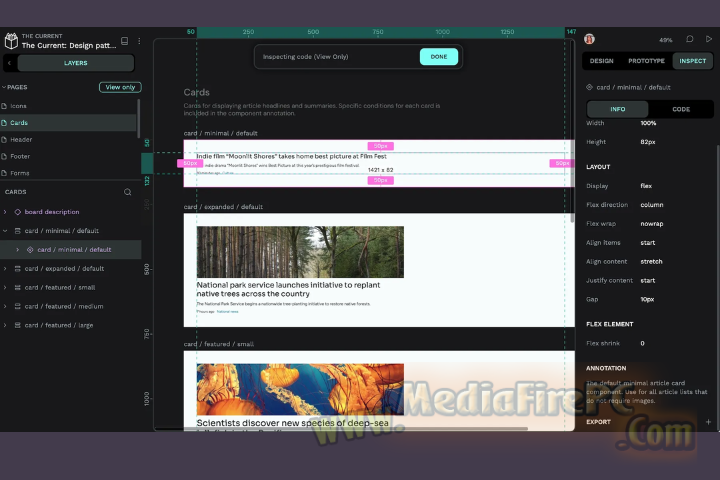Click the Penpot logo icon
This screenshot has width=720, height=480.
tap(11, 41)
